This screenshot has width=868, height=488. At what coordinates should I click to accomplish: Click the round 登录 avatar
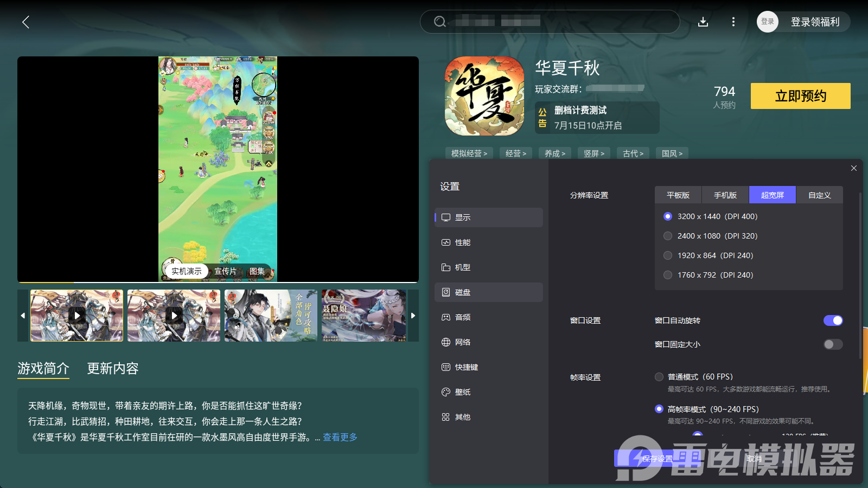pos(768,22)
